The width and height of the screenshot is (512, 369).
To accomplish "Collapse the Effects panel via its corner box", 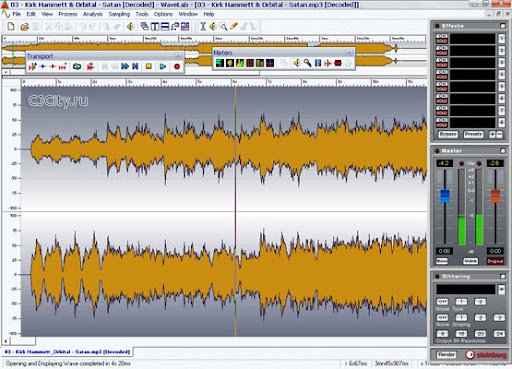I will pos(502,26).
